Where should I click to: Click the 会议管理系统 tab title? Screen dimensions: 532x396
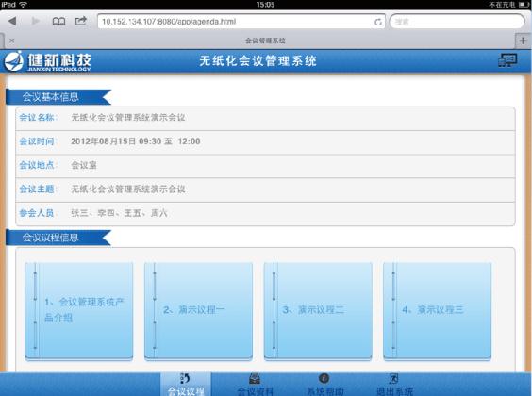tap(265, 41)
